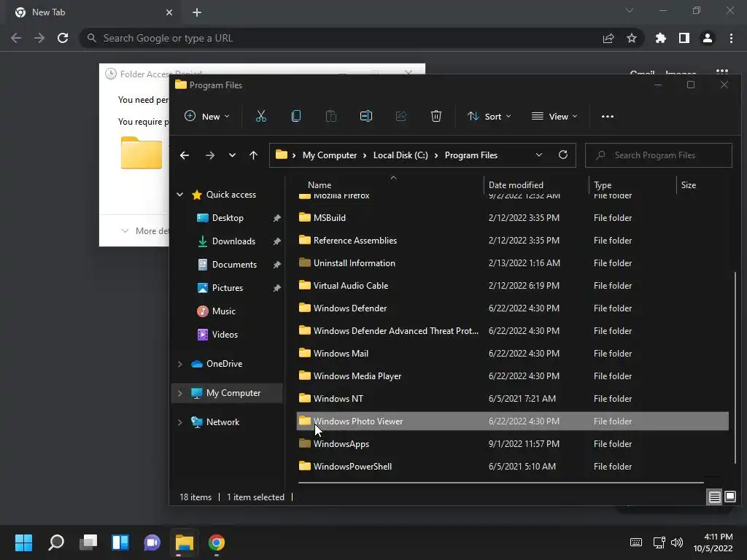Open the recent locations dropdown
Screen dimensions: 747x560
pyautogui.click(x=232, y=155)
